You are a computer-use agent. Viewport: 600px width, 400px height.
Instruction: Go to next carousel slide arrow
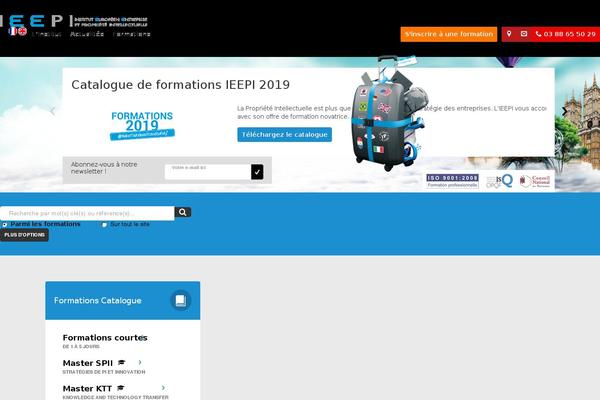click(x=564, y=111)
